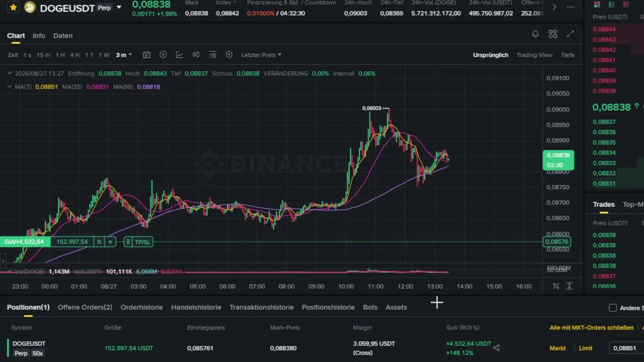Show only buy orders in order book
644x362 pixels.
coord(611,5)
